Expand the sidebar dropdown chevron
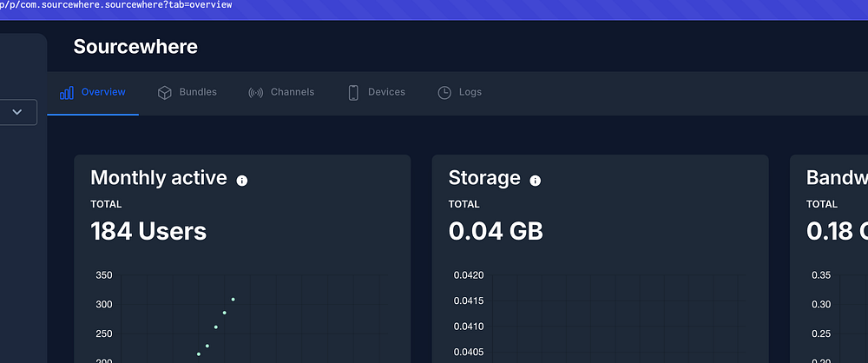Screen dimensions: 868x363 click(17, 112)
